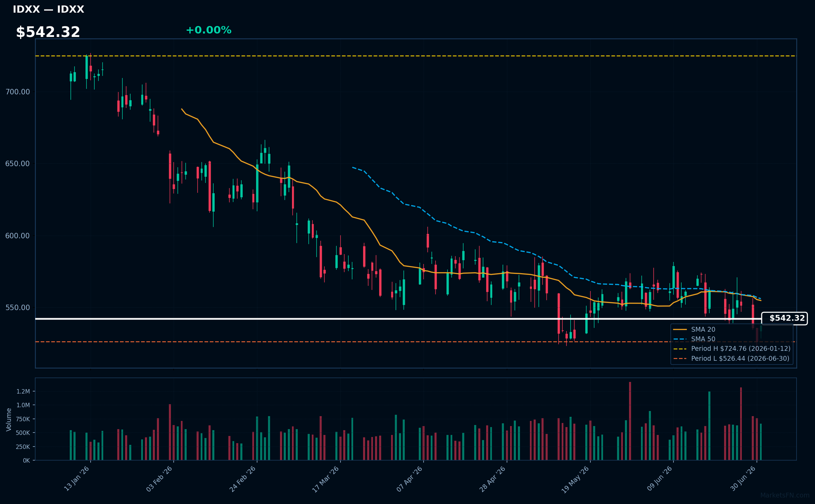Image resolution: width=815 pixels, height=504 pixels.
Task: Click the 17 Mar '26 date label
Action: [x=325, y=479]
